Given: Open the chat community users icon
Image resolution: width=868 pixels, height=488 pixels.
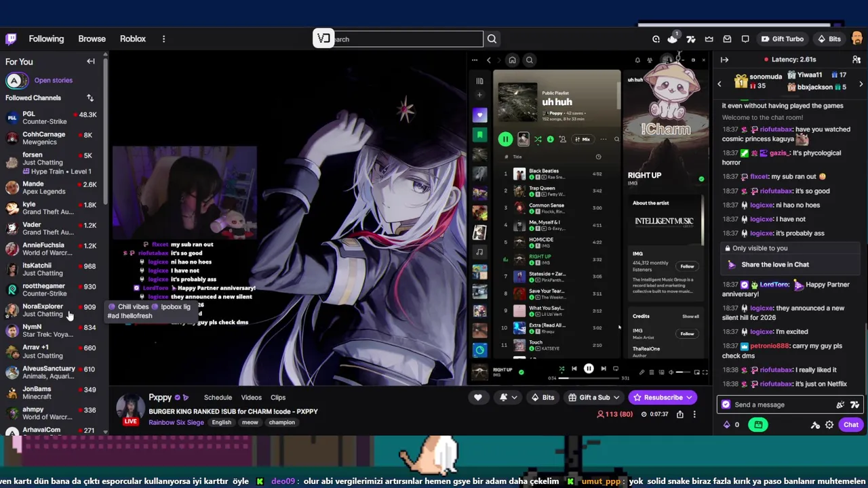Looking at the screenshot, I should tap(857, 60).
